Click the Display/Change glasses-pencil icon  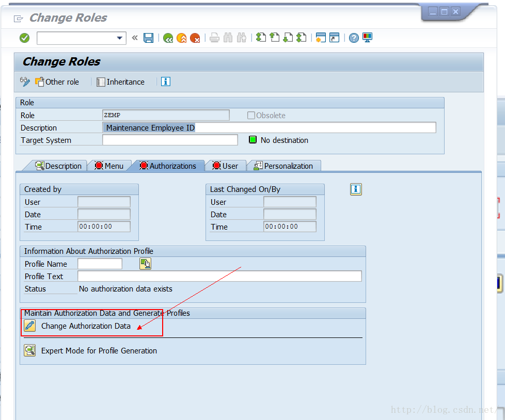25,82
